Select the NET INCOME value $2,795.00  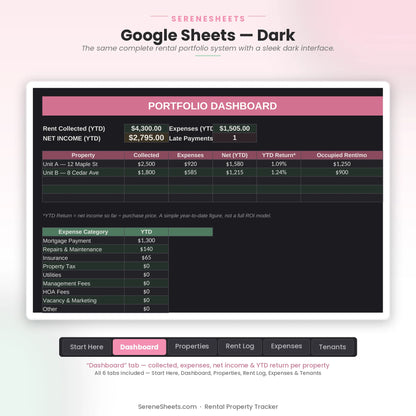click(x=146, y=138)
